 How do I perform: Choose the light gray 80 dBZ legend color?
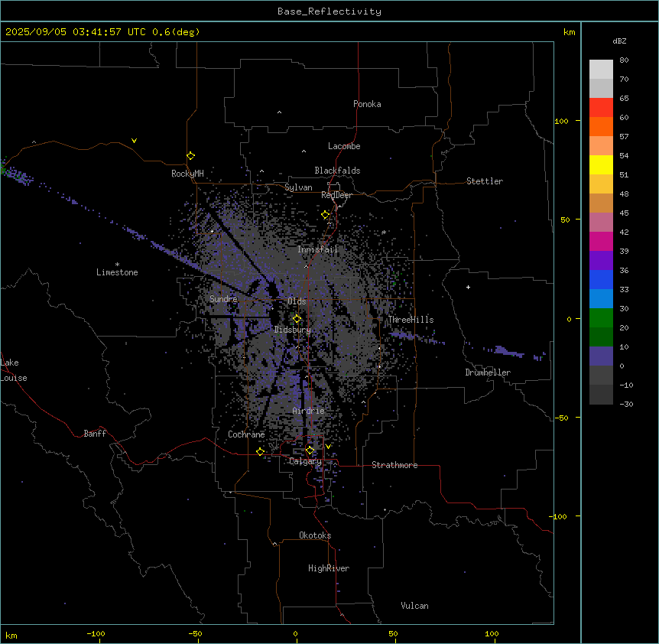tap(601, 69)
